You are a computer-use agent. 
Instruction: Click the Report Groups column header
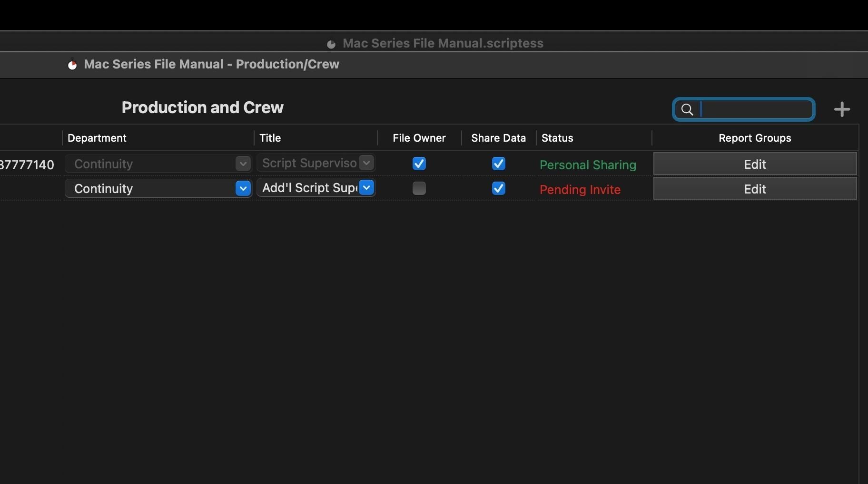(x=755, y=138)
